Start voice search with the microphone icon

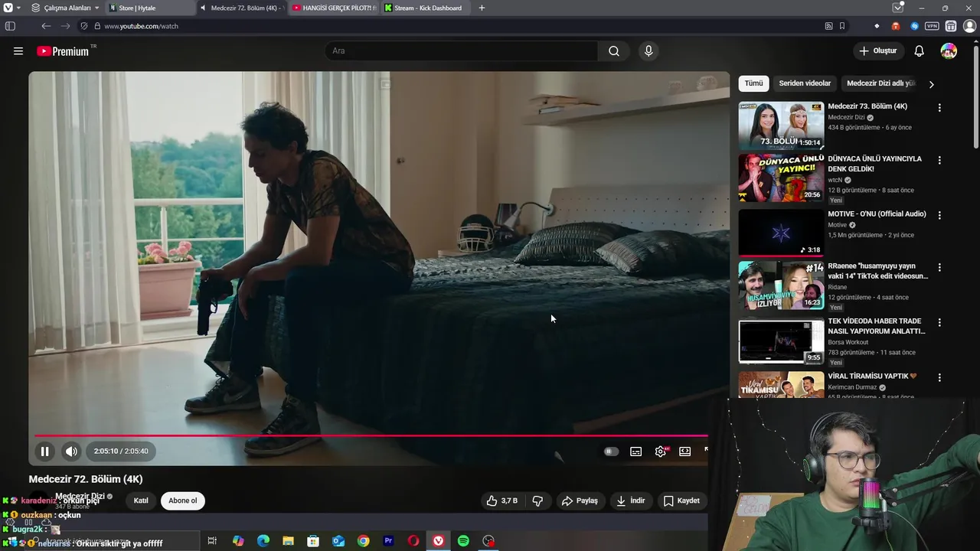pos(648,51)
